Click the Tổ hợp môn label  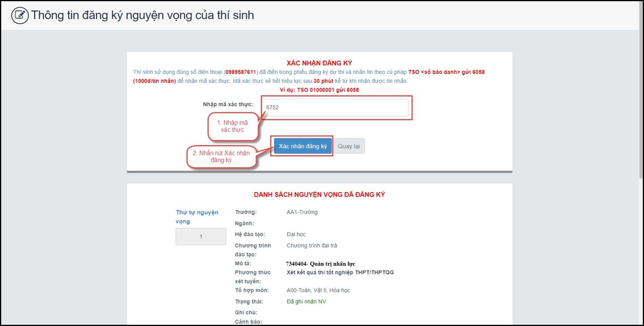point(252,290)
